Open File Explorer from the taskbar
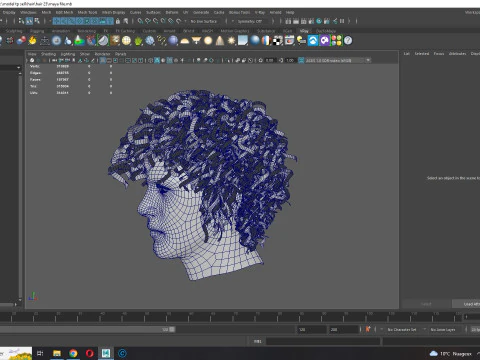Image resolution: width=480 pixels, height=360 pixels. pos(57,353)
